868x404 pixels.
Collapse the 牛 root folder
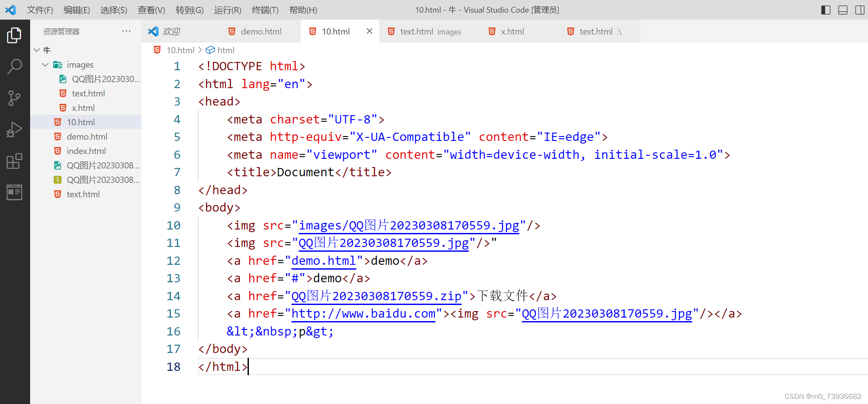click(x=37, y=50)
